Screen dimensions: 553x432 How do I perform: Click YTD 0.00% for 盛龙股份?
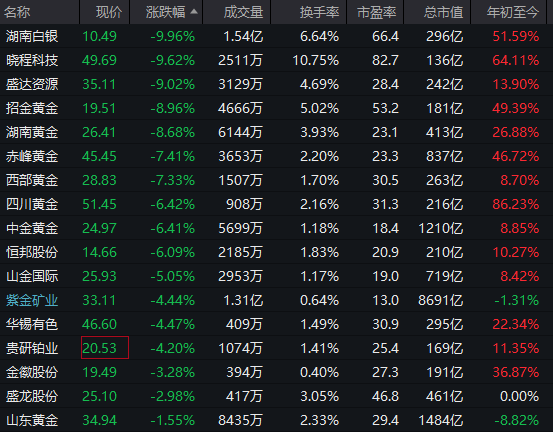(519, 396)
